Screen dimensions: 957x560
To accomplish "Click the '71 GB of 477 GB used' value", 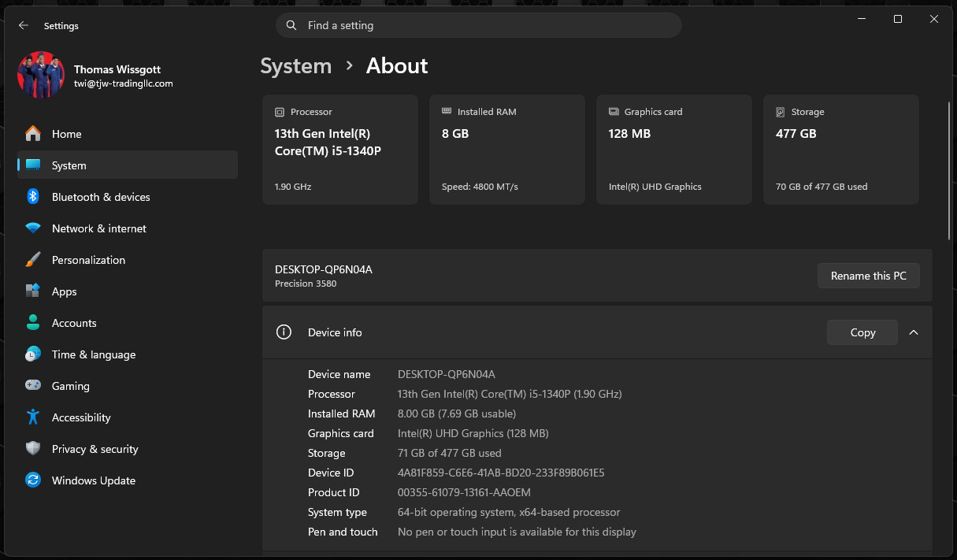I will tap(450, 453).
